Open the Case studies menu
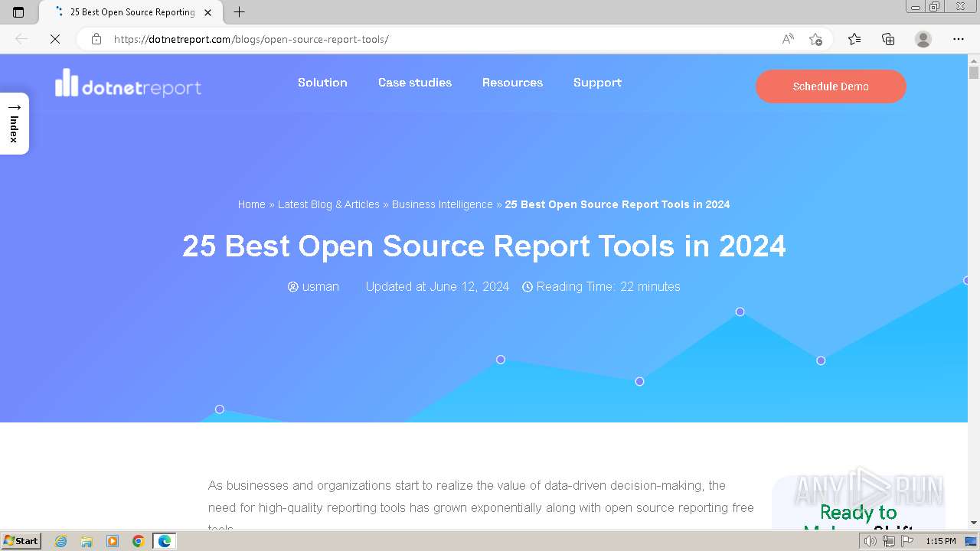The width and height of the screenshot is (980, 551). (x=415, y=83)
